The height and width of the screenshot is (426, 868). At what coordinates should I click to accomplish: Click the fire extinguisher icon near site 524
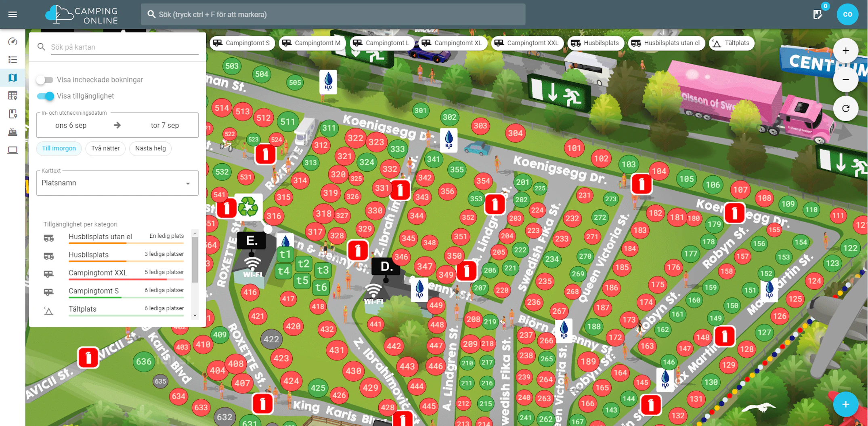coord(265,154)
